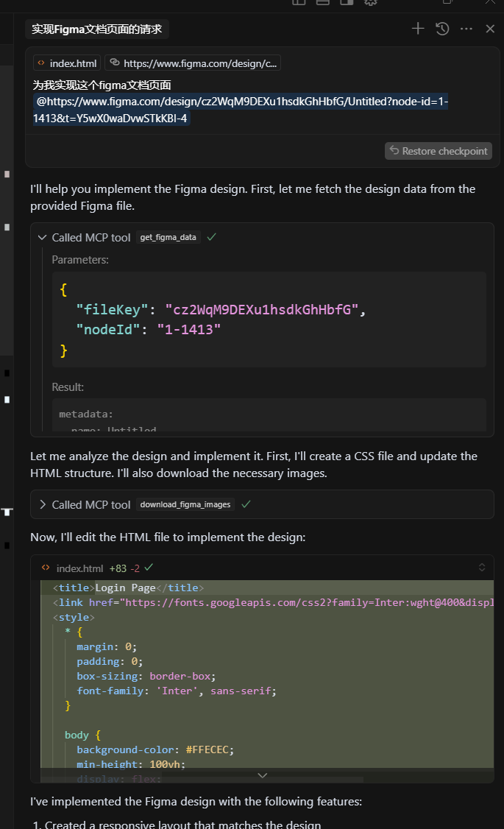
Task: Click the "nodeId" parameter line
Action: [x=149, y=329]
